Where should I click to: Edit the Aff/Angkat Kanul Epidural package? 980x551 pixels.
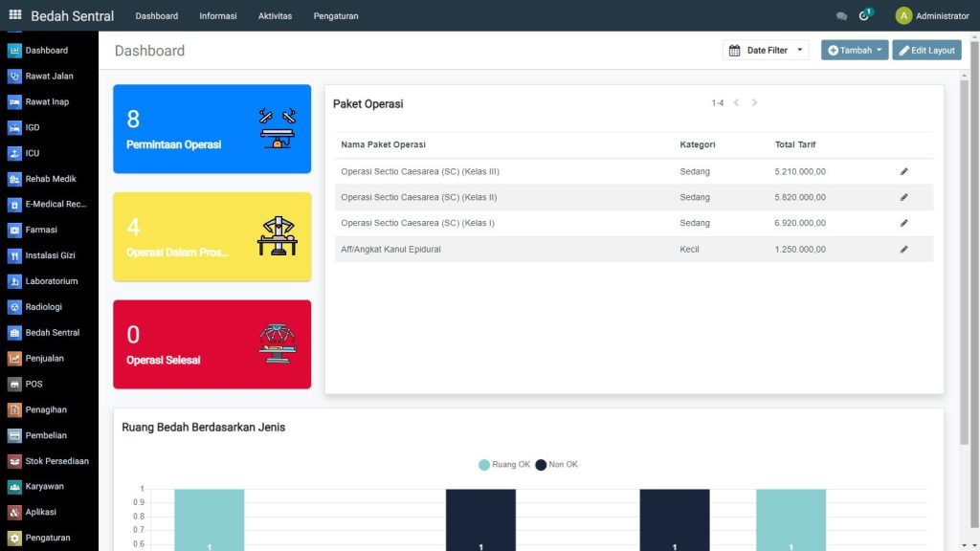pos(903,250)
